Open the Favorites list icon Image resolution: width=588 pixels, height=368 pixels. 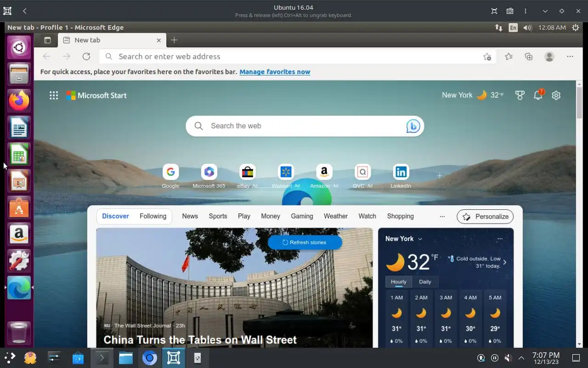click(x=509, y=57)
